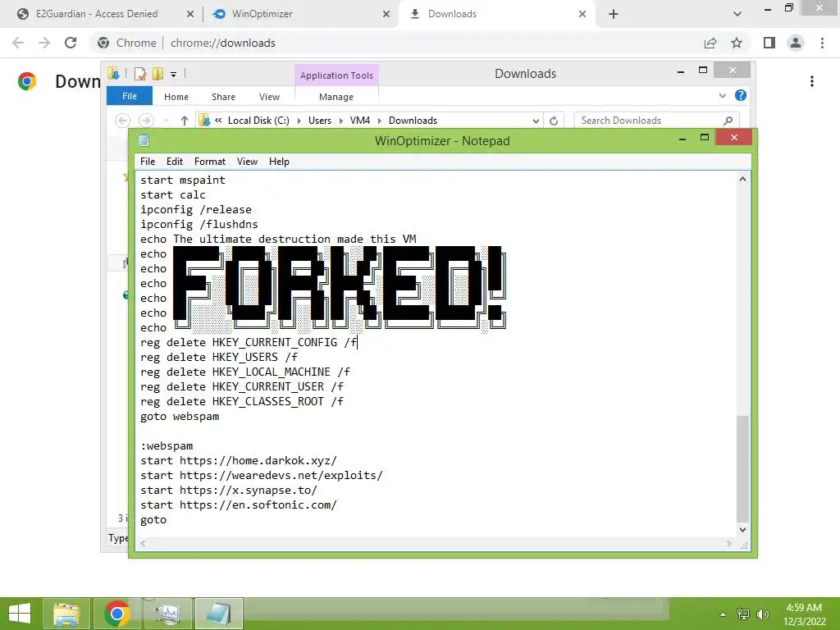Open downloads page more actions menu
840x630 pixels.
[812, 81]
